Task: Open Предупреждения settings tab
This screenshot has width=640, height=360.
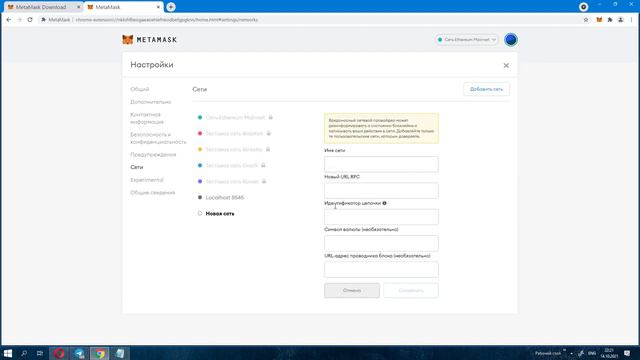Action: tap(153, 154)
